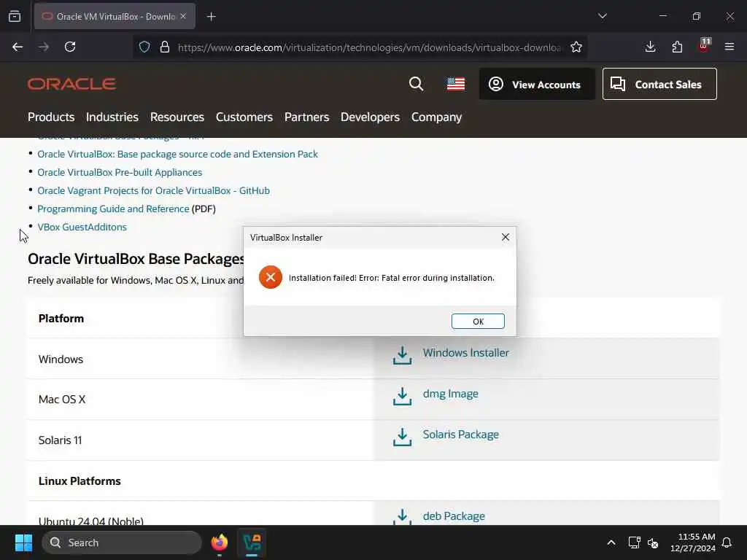This screenshot has height=560, width=747.
Task: Open Oracle Vagrant Projects GitHub link
Action: 153,190
